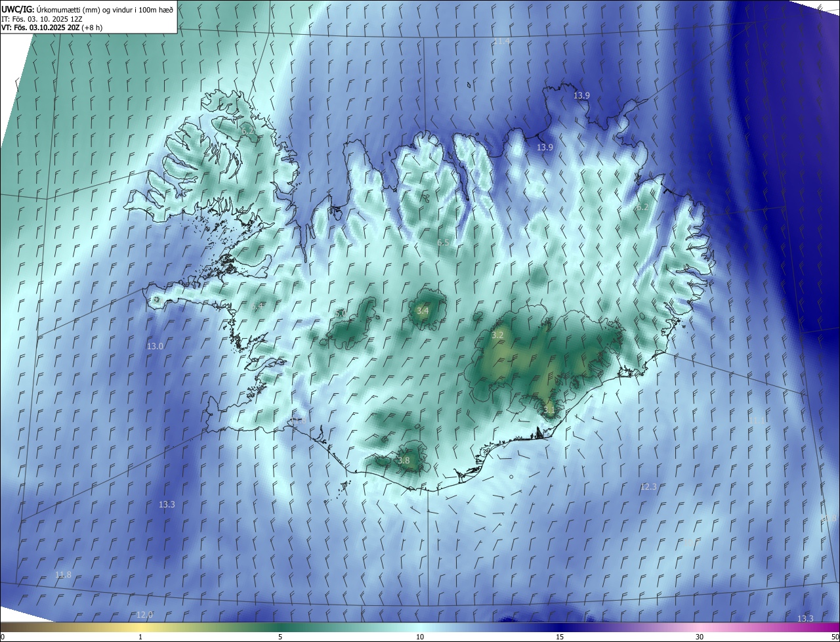Click the 12.0 value label on the map
Screen dimensions: 840x642
tap(144, 615)
